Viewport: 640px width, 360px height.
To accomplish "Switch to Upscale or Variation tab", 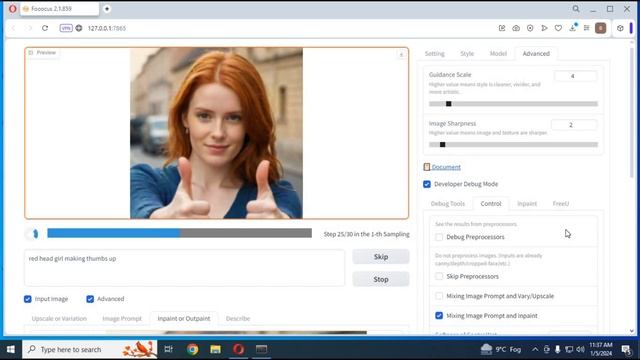I will click(x=59, y=318).
